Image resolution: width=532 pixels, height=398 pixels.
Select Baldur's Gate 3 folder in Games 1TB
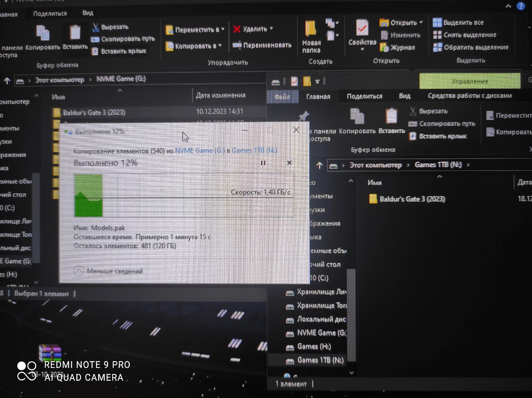point(412,199)
